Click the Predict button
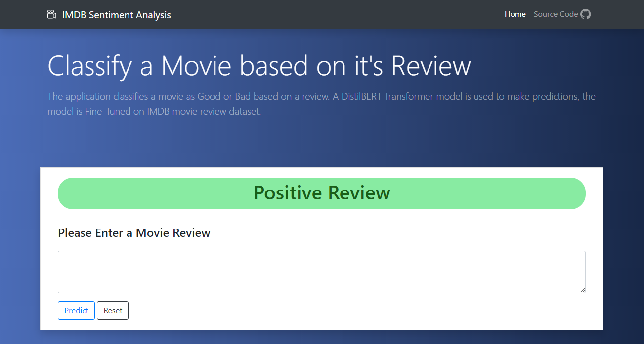This screenshot has height=344, width=644. pos(76,310)
